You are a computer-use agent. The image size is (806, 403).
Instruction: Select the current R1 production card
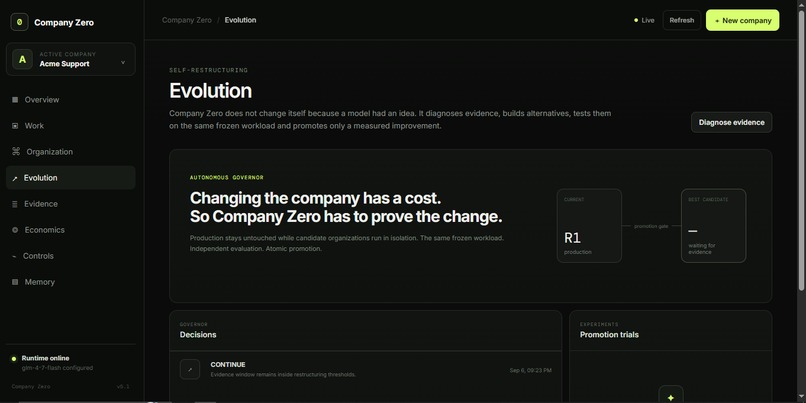tap(589, 226)
